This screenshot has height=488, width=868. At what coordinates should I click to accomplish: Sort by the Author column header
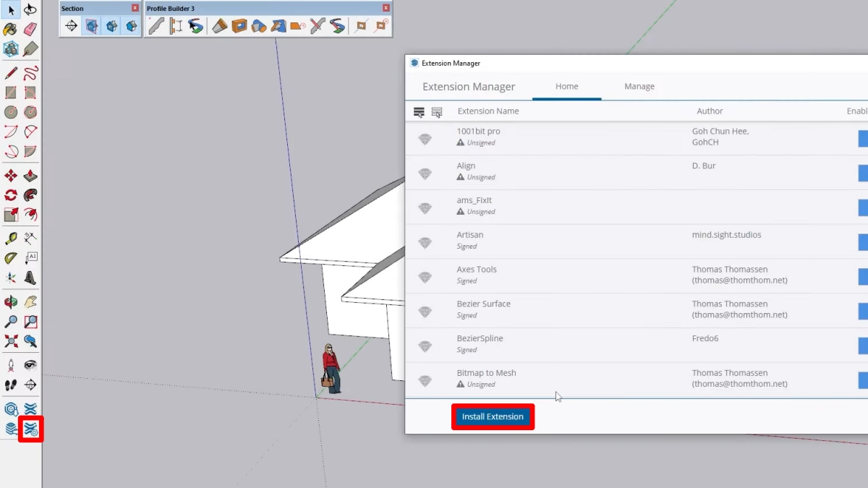710,111
